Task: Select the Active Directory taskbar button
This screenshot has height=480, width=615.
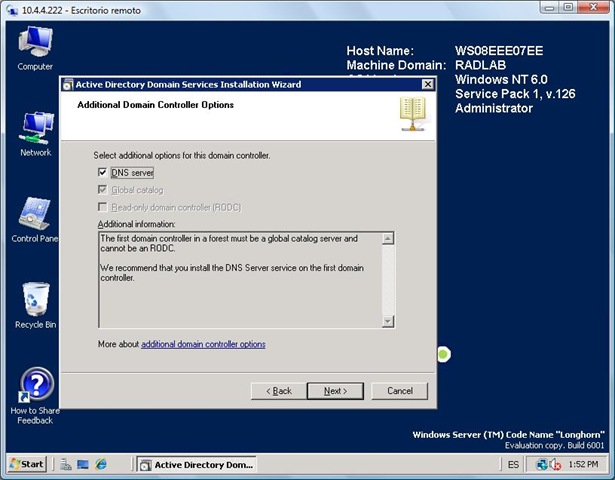Action: click(x=197, y=465)
